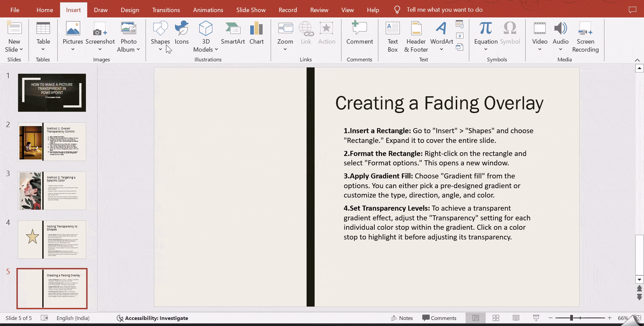644x326 pixels.
Task: Toggle the Comments pane in status bar
Action: click(x=439, y=318)
